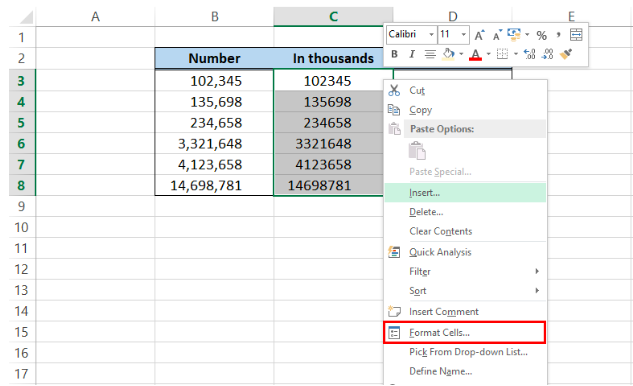Expand the Borders options arrow
Image resolution: width=633 pixels, height=386 pixels.
click(x=516, y=54)
